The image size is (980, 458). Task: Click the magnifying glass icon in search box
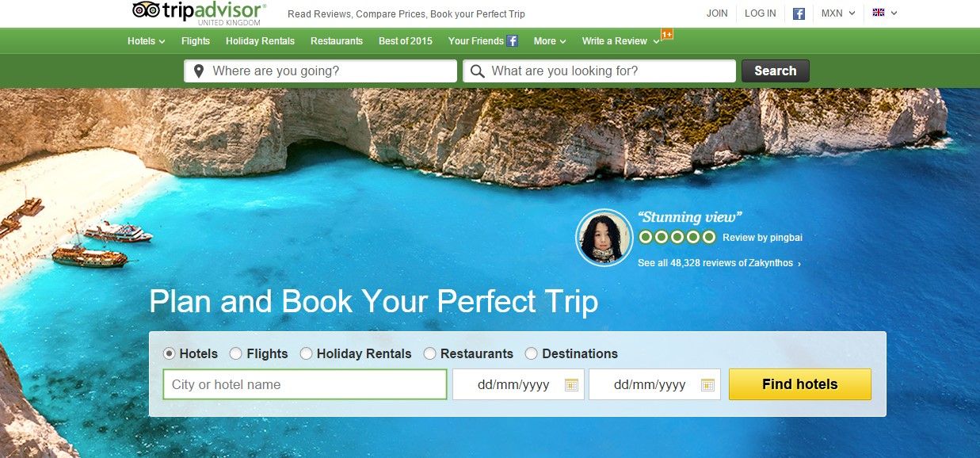click(478, 71)
